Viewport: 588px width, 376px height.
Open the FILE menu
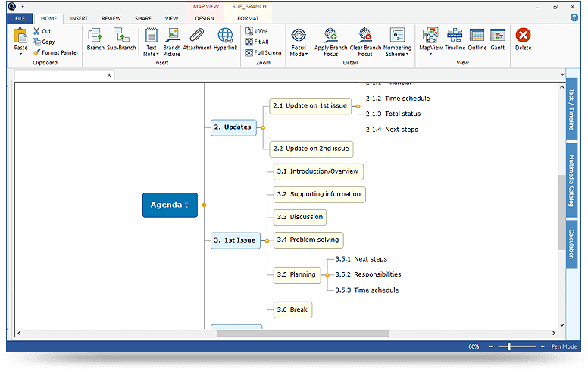point(20,18)
